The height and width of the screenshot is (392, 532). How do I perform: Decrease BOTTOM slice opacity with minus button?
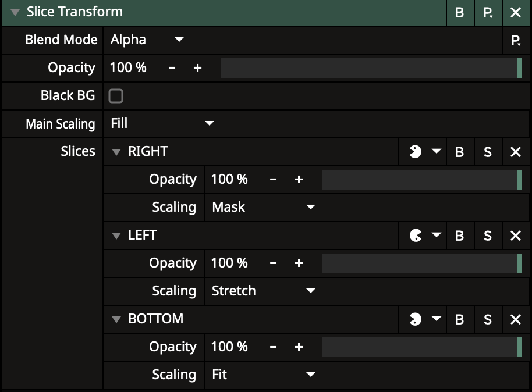point(273,347)
